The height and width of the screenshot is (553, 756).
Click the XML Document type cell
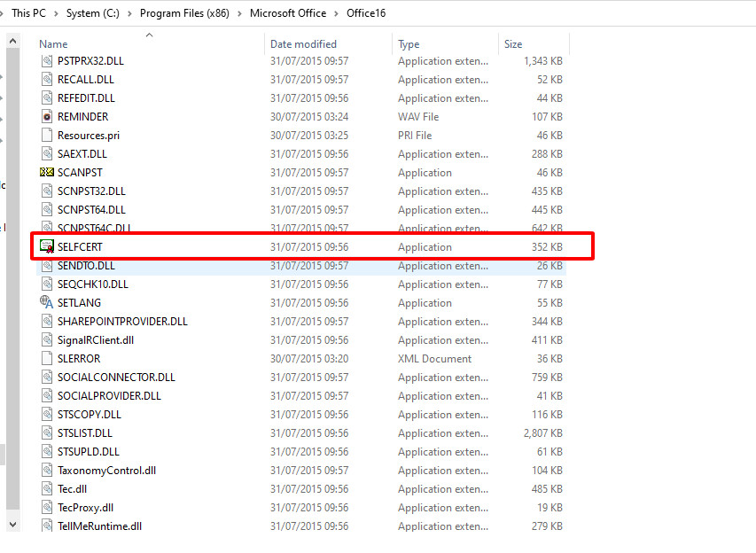pos(434,358)
